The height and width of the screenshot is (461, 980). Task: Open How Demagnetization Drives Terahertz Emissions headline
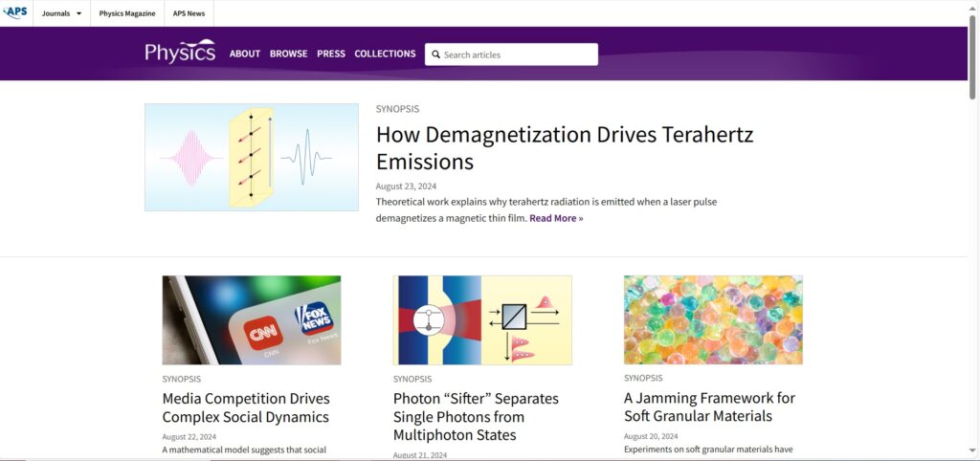[x=564, y=147]
